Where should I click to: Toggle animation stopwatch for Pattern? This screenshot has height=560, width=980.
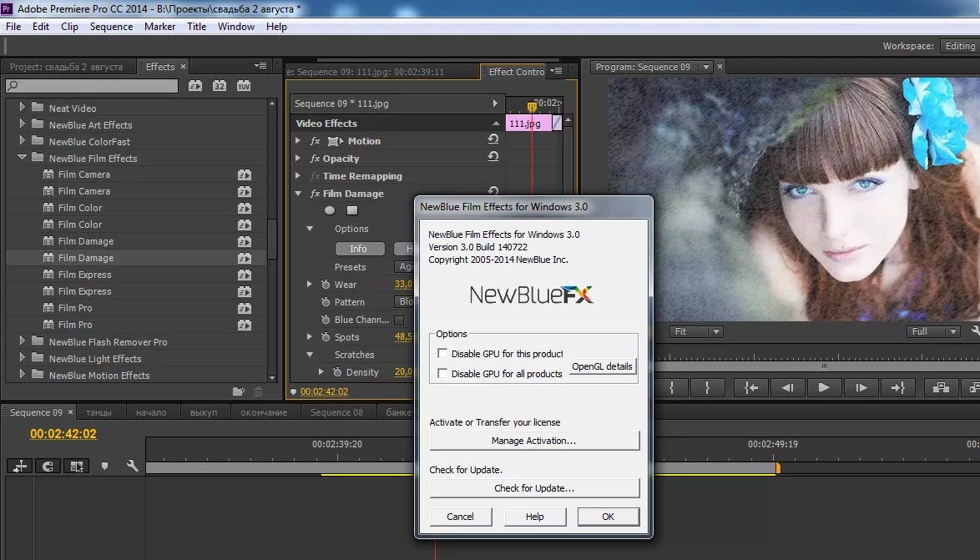pos(326,302)
